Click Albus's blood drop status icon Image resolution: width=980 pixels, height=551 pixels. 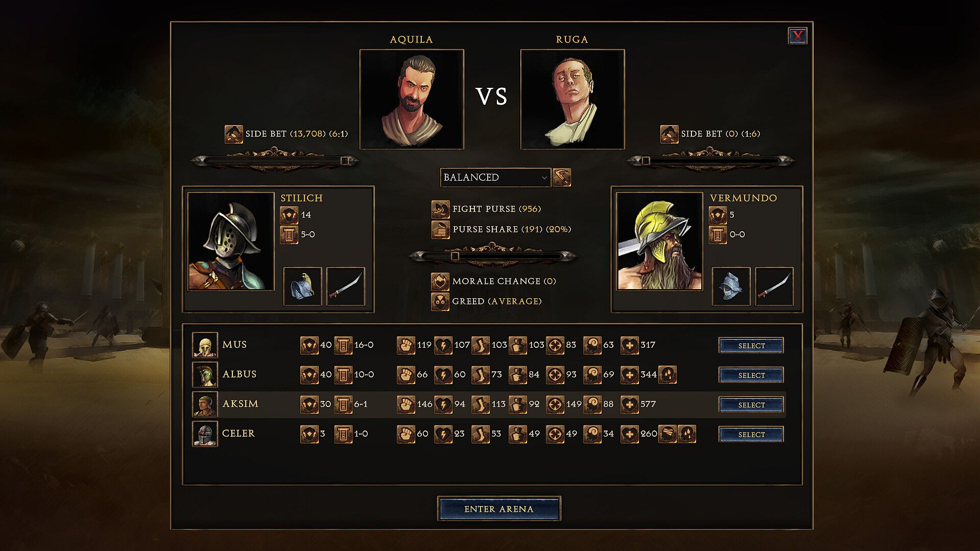[x=667, y=374]
